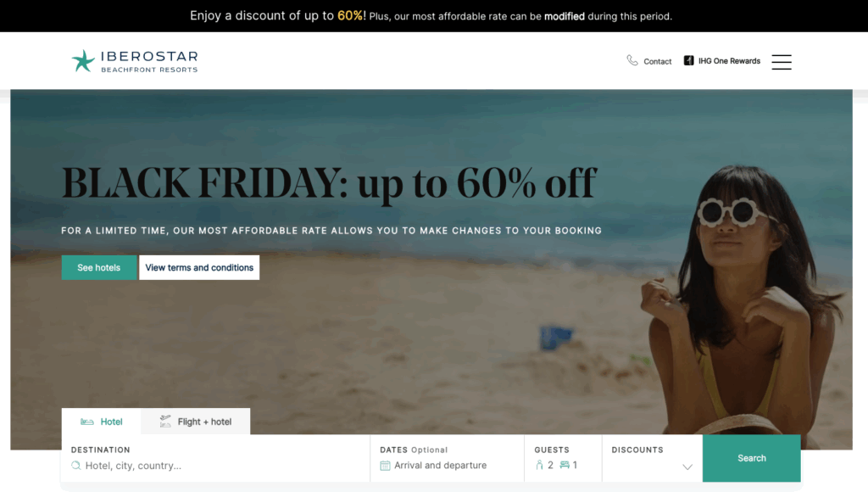Open the hamburger menu icon
Image resolution: width=868 pixels, height=503 pixels.
781,61
